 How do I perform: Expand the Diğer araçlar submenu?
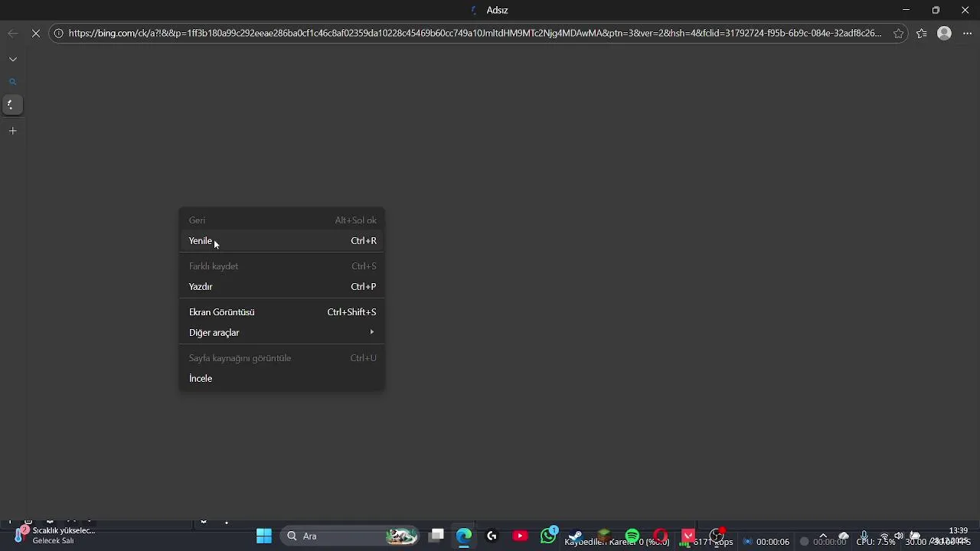tap(282, 332)
